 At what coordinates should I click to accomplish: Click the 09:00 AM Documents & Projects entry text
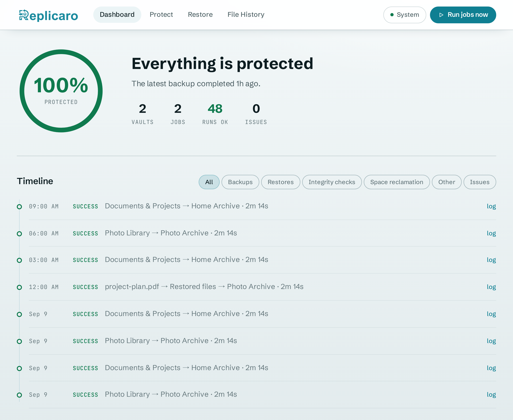186,206
